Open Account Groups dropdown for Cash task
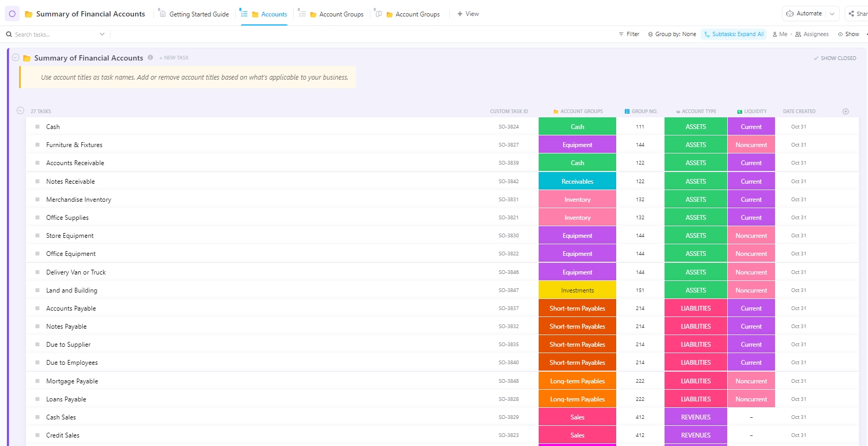The height and width of the screenshot is (446, 868). 577,127
